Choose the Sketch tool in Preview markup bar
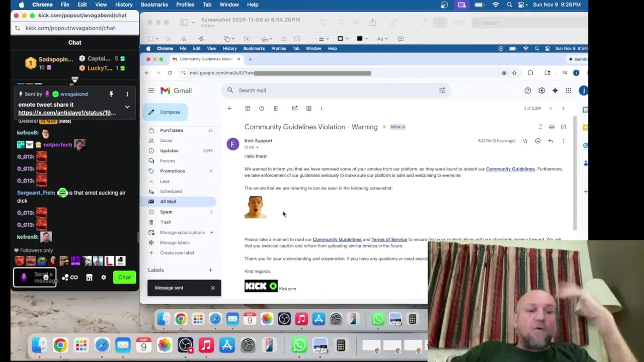Image resolution: width=644 pixels, height=362 pixels. [185, 39]
